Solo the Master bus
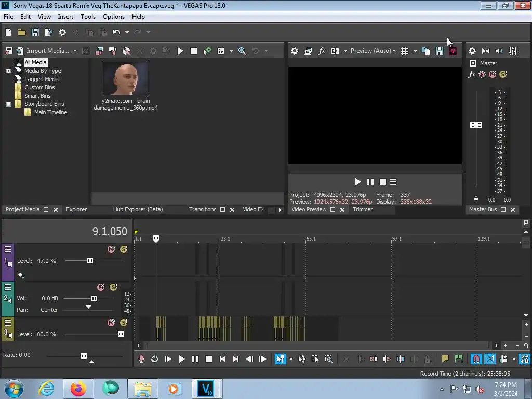The width and height of the screenshot is (532, 399). point(503,74)
